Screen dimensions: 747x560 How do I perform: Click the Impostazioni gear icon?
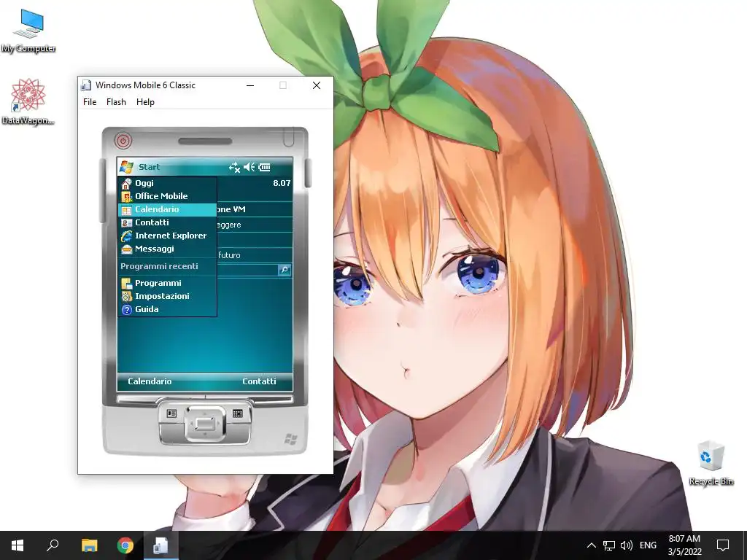[126, 296]
